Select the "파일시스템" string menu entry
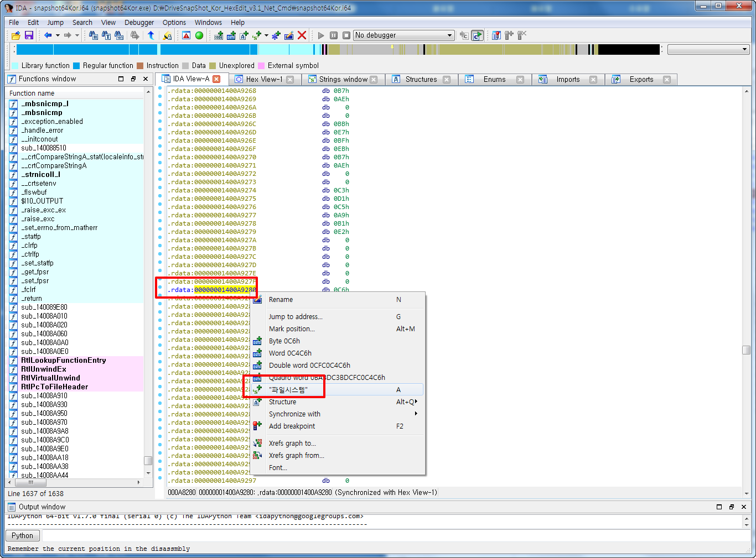This screenshot has height=558, width=756. 338,390
